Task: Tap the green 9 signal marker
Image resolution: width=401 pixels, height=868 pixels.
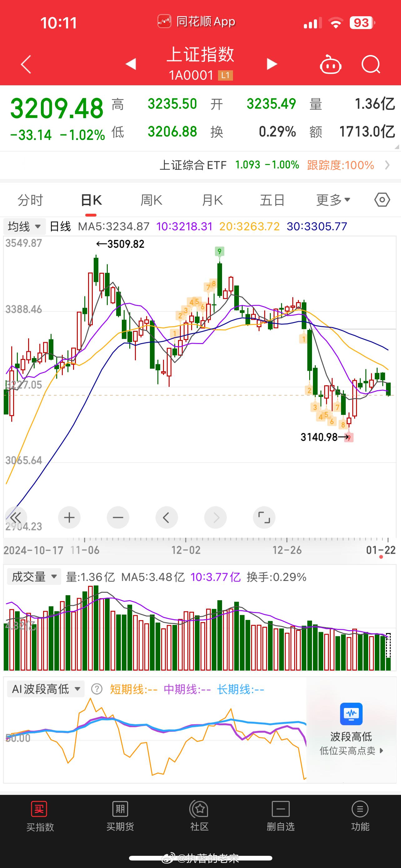Action: pos(220,251)
